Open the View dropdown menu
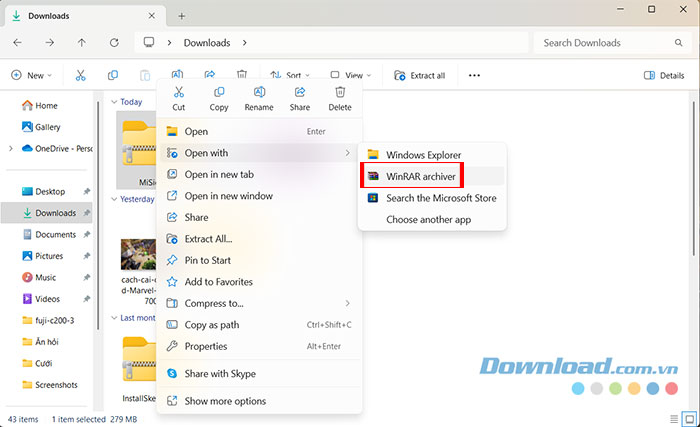Image resolution: width=700 pixels, height=427 pixels. (354, 75)
